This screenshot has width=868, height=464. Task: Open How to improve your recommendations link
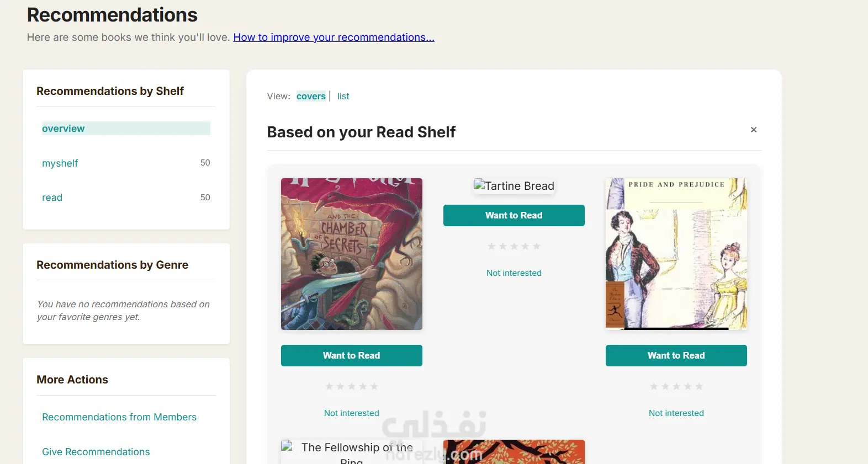334,38
